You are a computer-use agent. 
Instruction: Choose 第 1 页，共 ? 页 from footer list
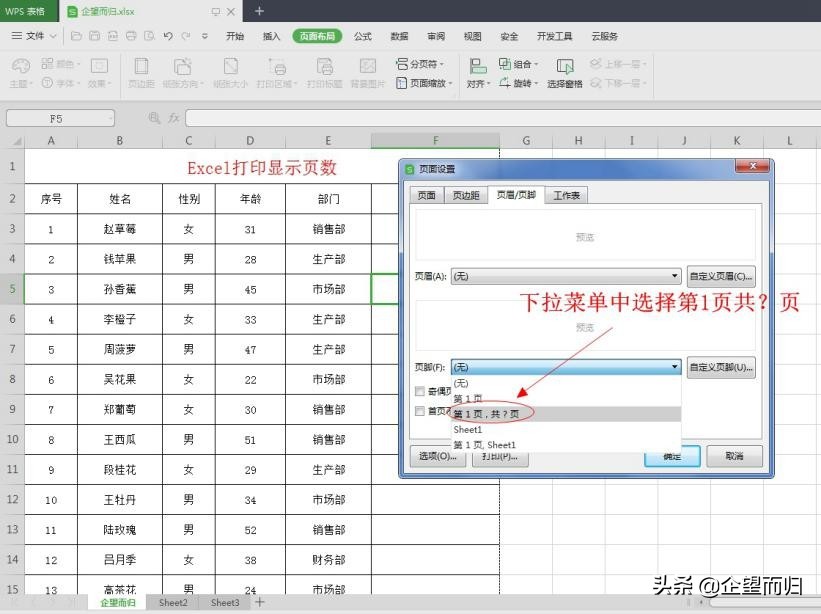click(566, 414)
